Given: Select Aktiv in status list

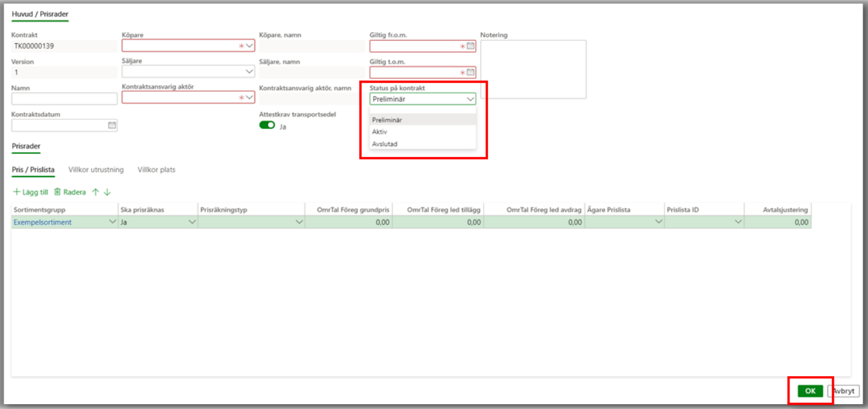Looking at the screenshot, I should [379, 132].
